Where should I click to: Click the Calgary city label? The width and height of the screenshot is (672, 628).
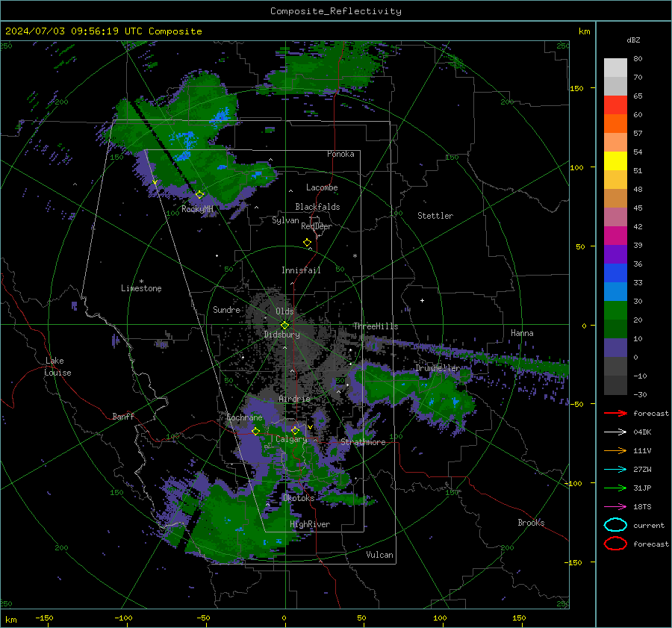291,439
